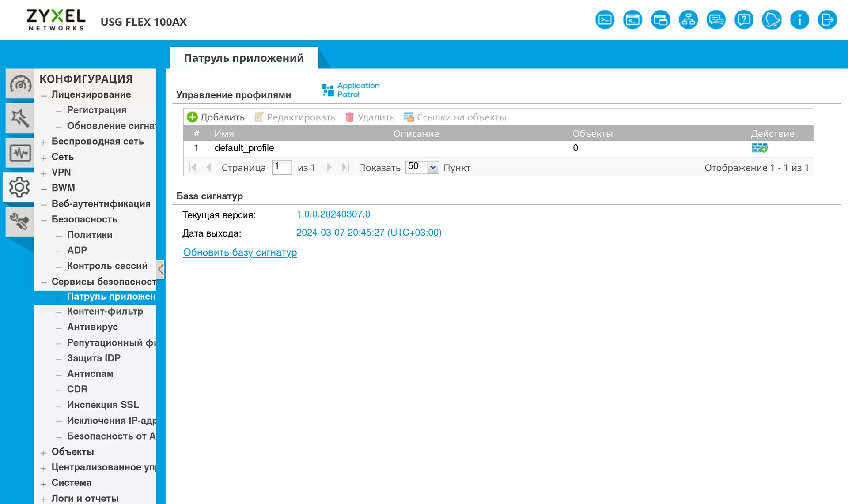This screenshot has height=504, width=848.
Task: Open BWM menu item
Action: [63, 188]
